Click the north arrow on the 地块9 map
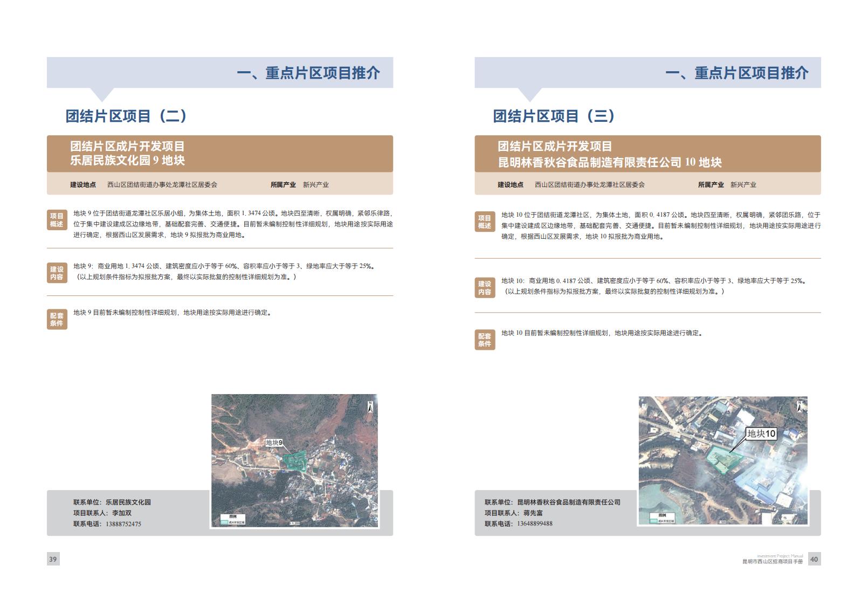Image resolution: width=868 pixels, height=593 pixels. (x=370, y=407)
